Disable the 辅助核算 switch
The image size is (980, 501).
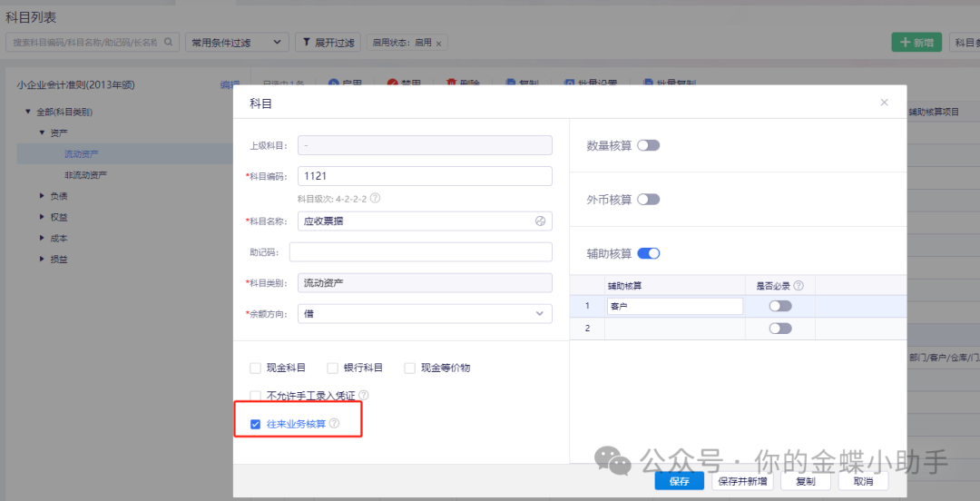pos(648,254)
